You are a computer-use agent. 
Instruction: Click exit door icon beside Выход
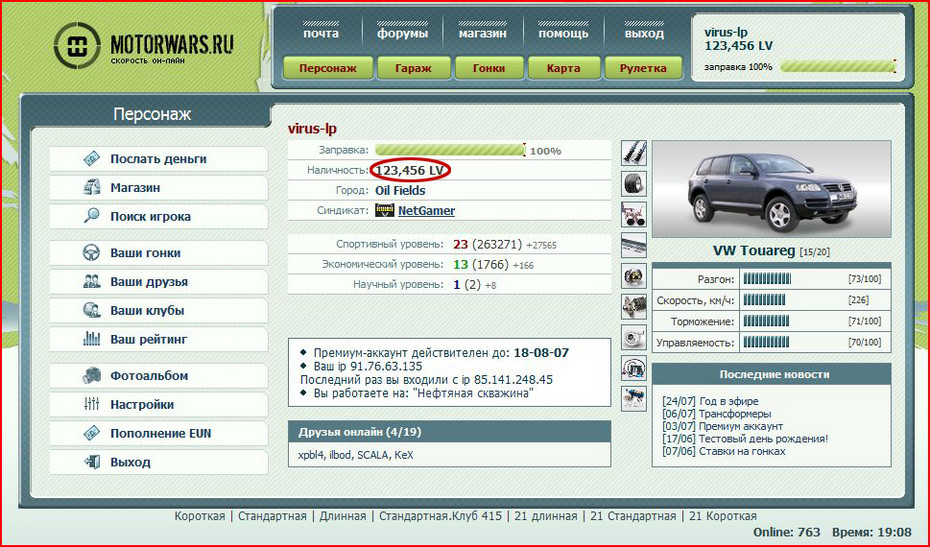(x=91, y=462)
